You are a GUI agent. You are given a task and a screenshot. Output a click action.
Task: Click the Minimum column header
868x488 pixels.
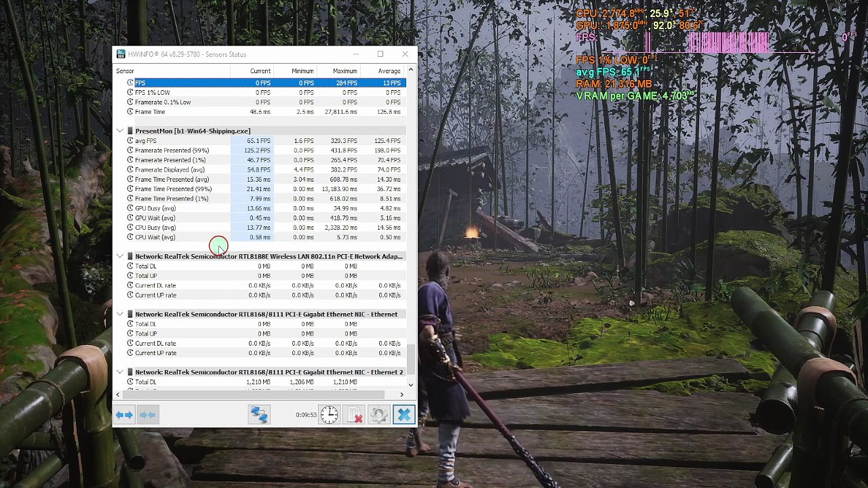point(295,71)
